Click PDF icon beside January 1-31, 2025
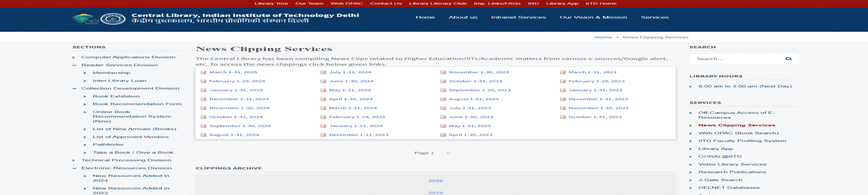The height and width of the screenshot is (195, 868). tap(204, 90)
